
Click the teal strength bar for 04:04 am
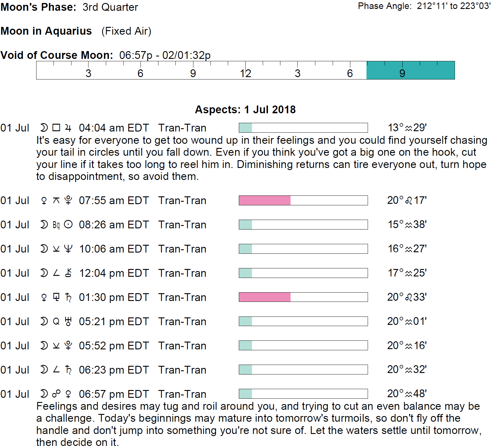pos(245,128)
